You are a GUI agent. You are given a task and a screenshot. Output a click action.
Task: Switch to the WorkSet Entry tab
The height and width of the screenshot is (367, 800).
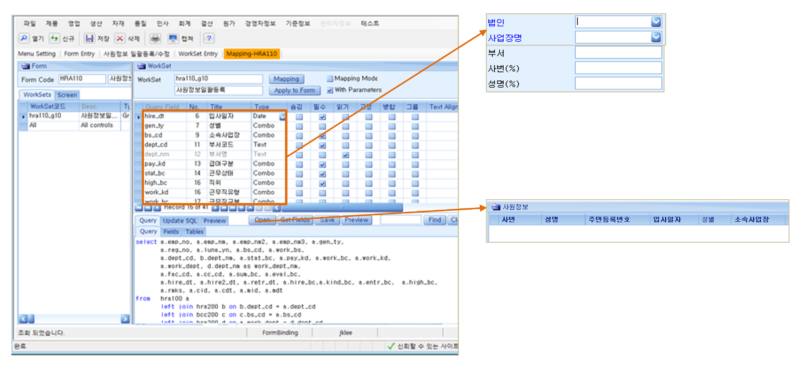198,54
